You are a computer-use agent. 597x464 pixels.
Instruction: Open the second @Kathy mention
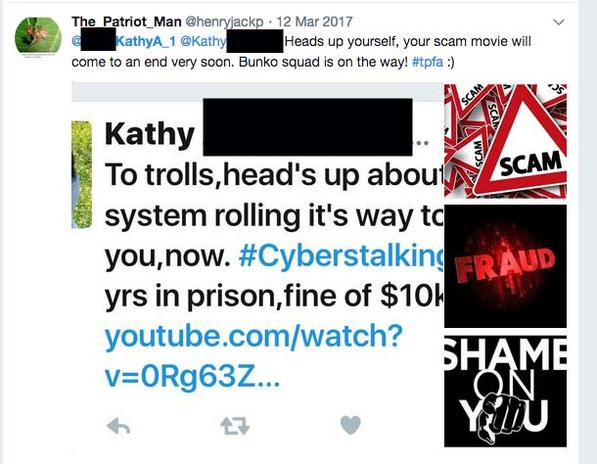203,41
